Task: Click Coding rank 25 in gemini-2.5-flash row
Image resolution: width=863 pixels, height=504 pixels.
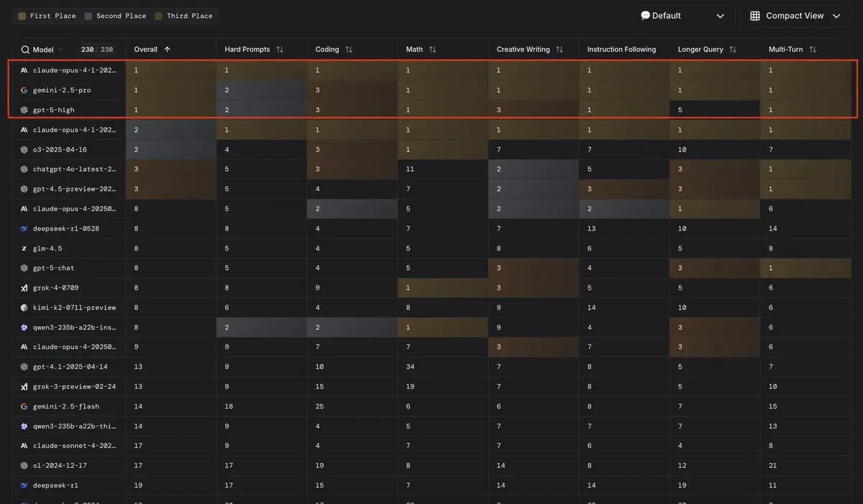Action: (x=320, y=406)
